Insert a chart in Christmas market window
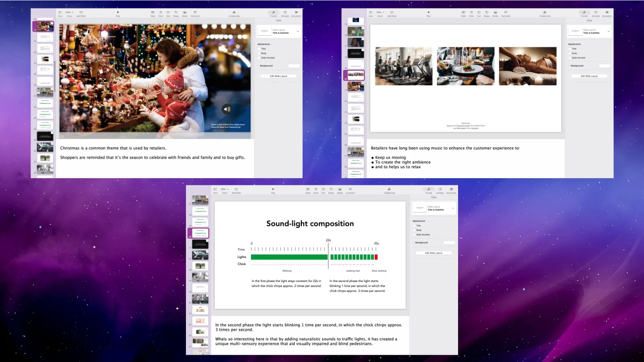The image size is (644, 362). tap(161, 14)
